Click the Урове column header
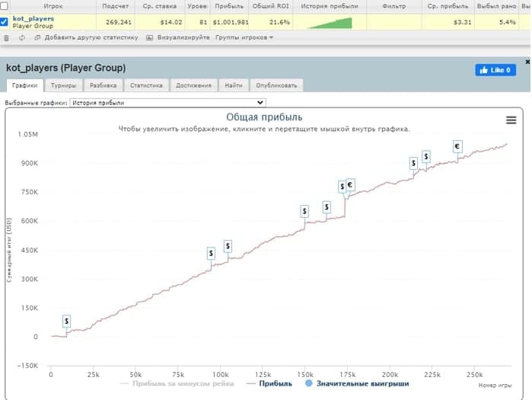This screenshot has width=532, height=400. pyautogui.click(x=197, y=6)
